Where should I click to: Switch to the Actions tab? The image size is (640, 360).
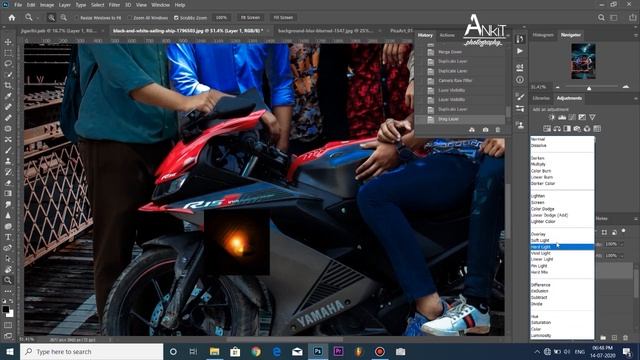pos(447,35)
